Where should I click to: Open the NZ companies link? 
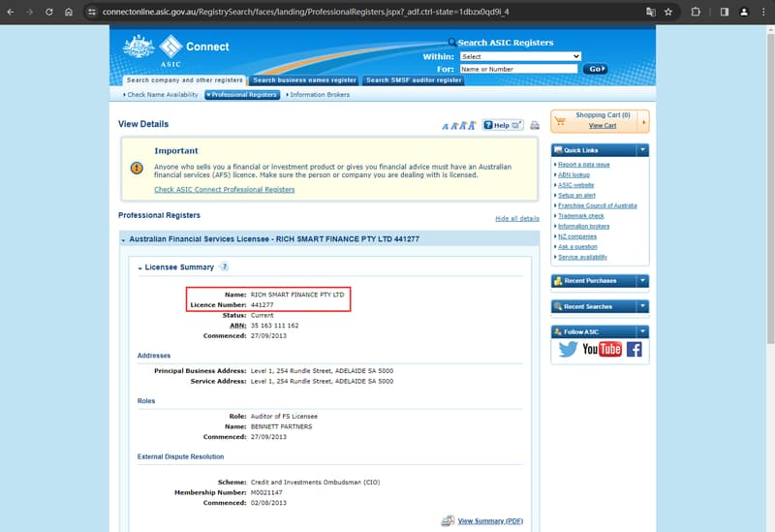(x=577, y=236)
